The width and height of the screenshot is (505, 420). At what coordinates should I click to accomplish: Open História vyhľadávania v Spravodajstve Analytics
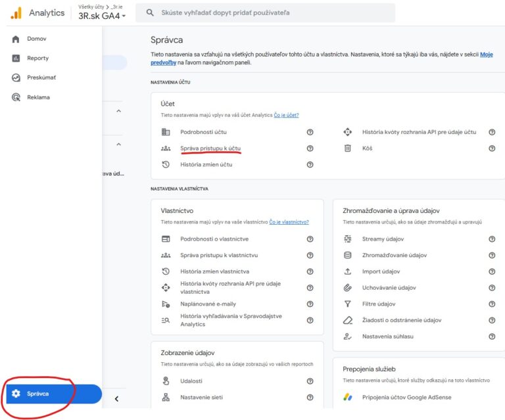pos(231,320)
